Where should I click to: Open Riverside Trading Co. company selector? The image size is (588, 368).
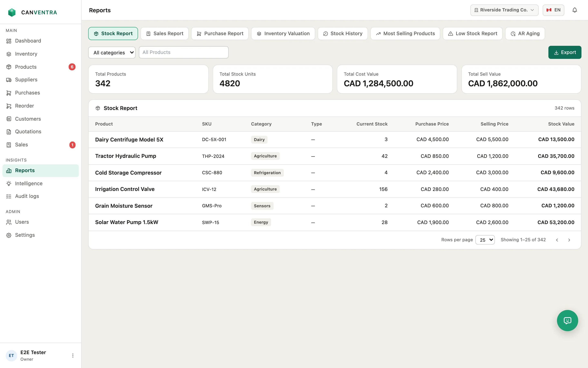click(x=504, y=10)
